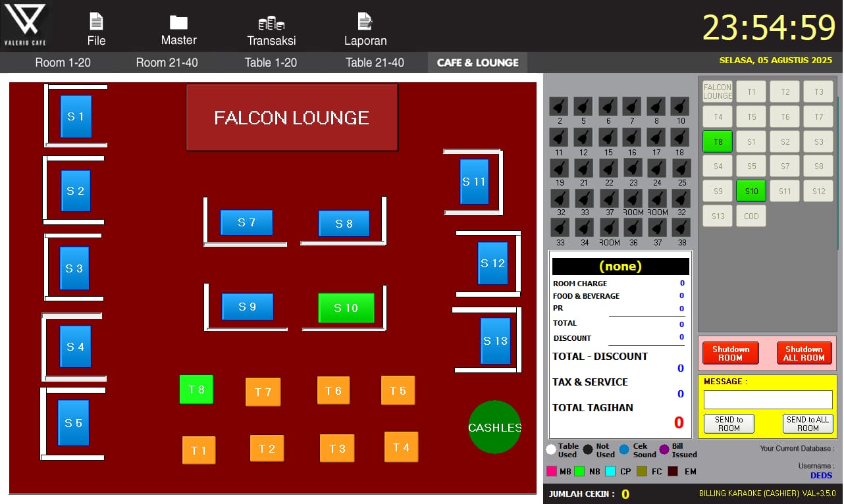Click the MESSAGE text input field
This screenshot has width=844, height=504.
(768, 400)
